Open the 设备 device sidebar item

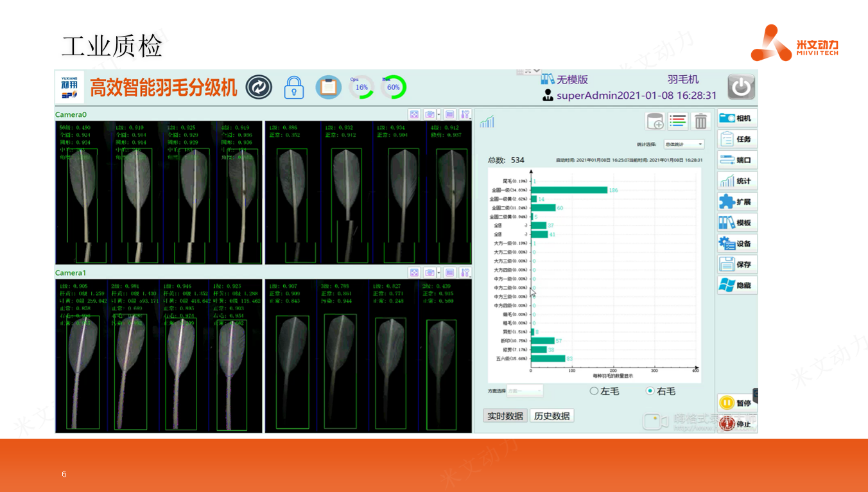point(737,243)
